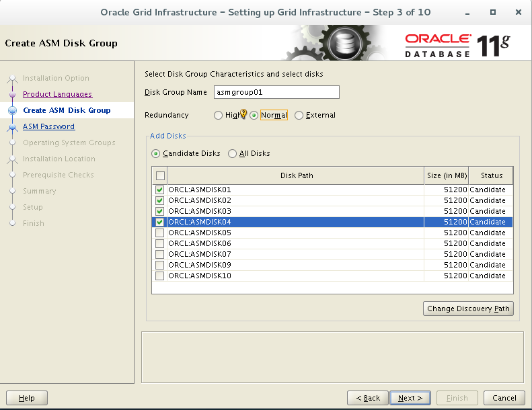The image size is (532, 410).
Task: Click the Size (in MB) column header
Action: (x=447, y=175)
